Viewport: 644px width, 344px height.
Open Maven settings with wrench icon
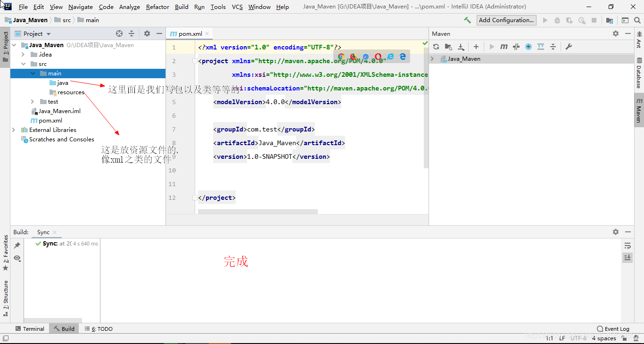pyautogui.click(x=569, y=47)
